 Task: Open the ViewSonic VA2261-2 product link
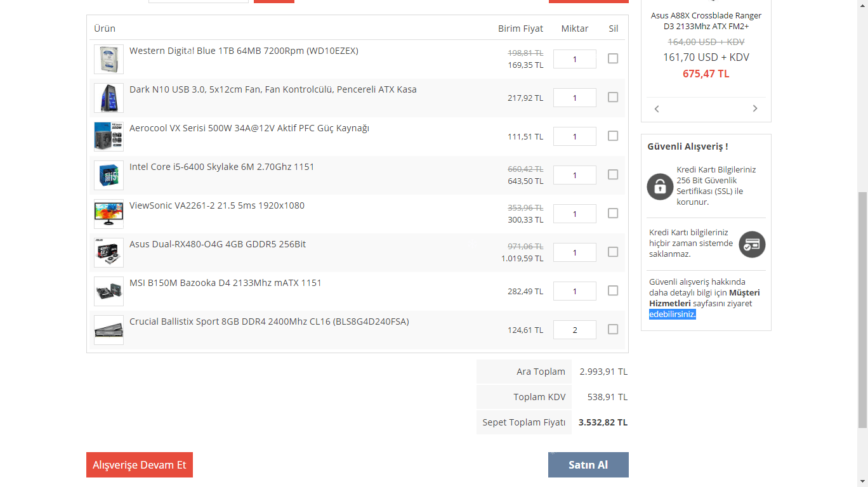click(217, 205)
